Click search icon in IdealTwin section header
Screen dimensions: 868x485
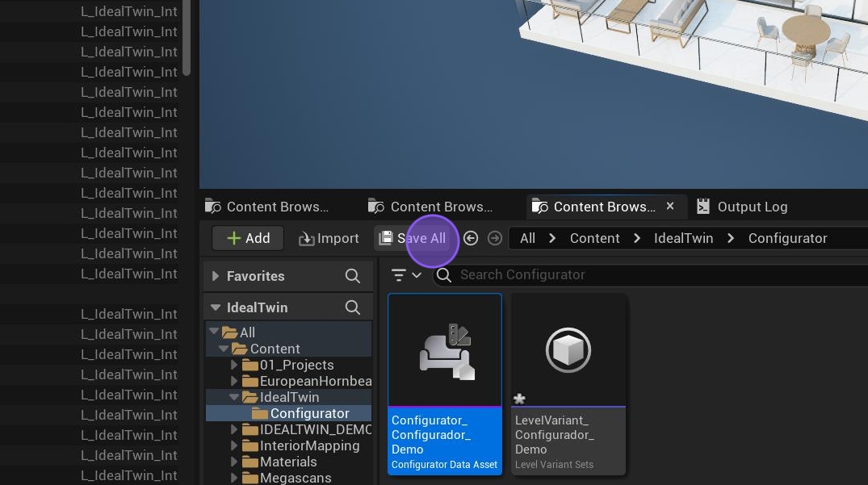(353, 307)
